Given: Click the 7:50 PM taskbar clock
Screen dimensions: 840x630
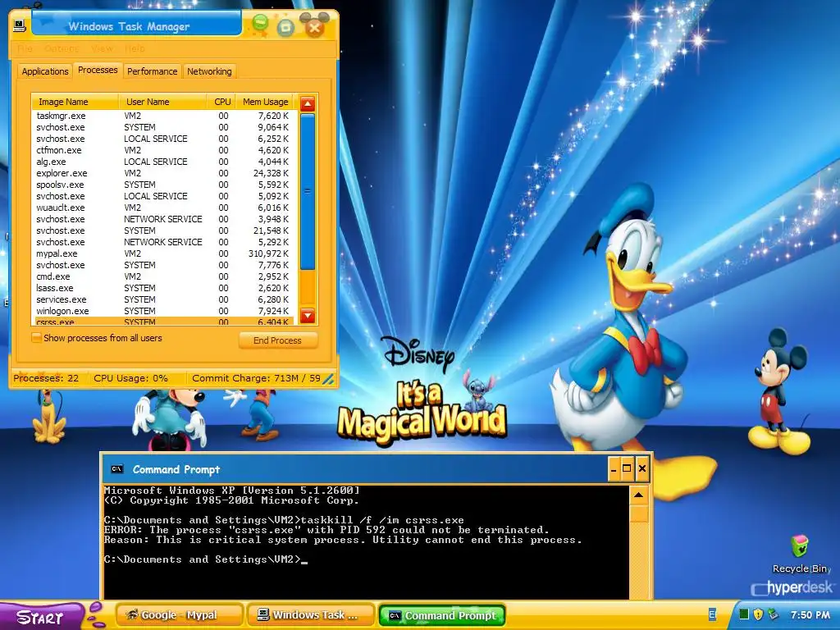Looking at the screenshot, I should click(x=810, y=615).
